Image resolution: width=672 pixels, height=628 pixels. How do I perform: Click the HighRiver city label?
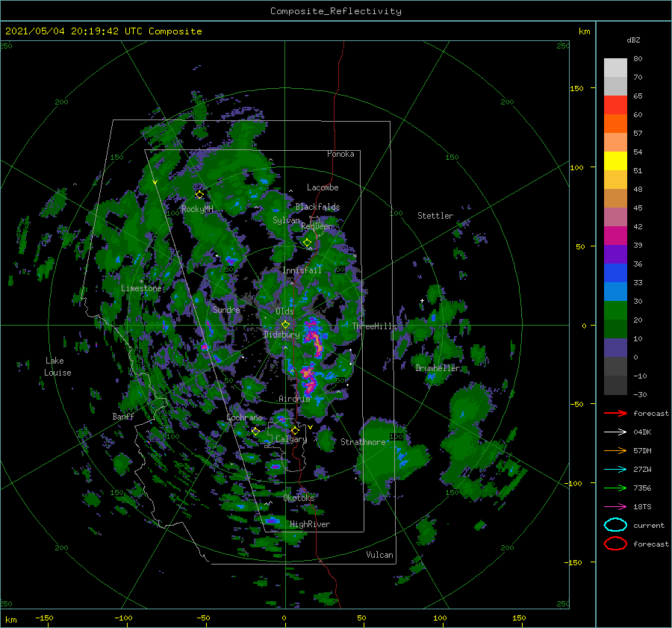[310, 524]
